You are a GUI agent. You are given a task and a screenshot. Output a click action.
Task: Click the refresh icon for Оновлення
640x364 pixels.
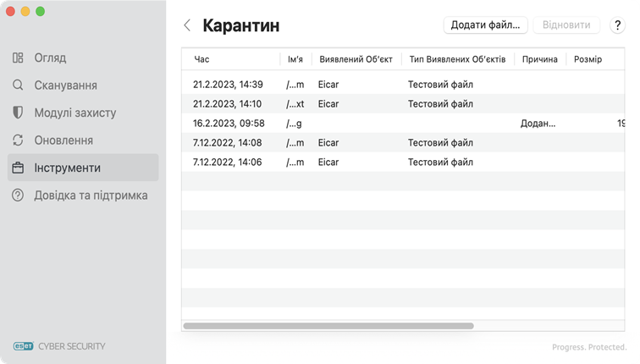[x=18, y=140]
